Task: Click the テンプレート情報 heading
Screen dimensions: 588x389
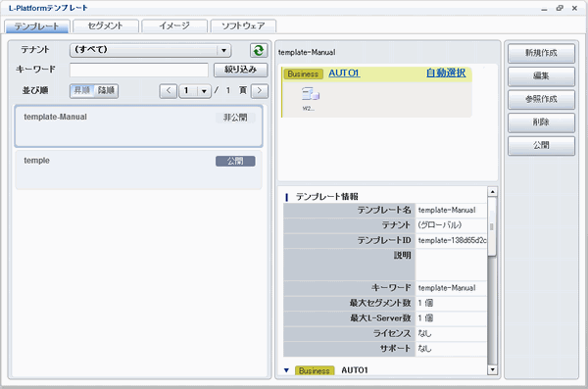Action: [x=326, y=197]
